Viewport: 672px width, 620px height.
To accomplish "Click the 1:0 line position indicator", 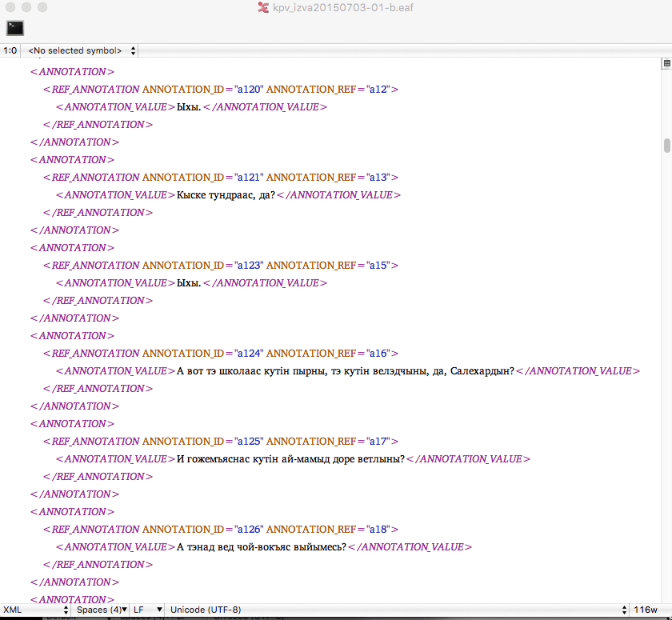I will click(10, 50).
